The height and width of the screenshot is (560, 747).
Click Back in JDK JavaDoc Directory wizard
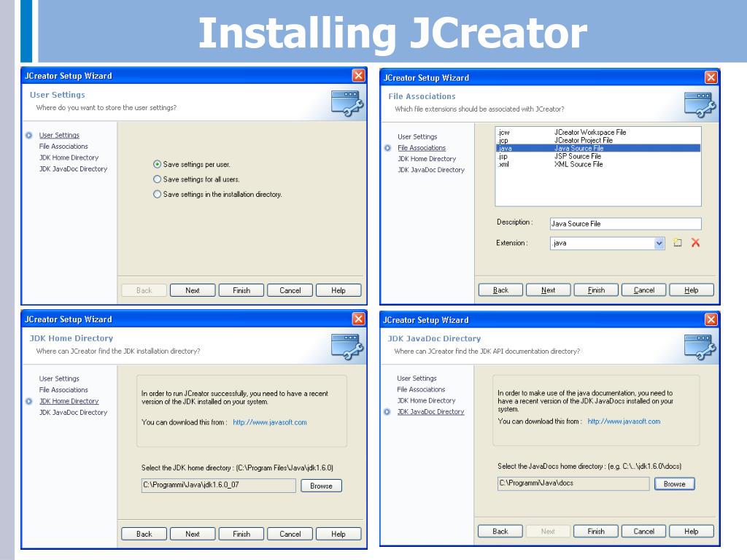pyautogui.click(x=500, y=531)
